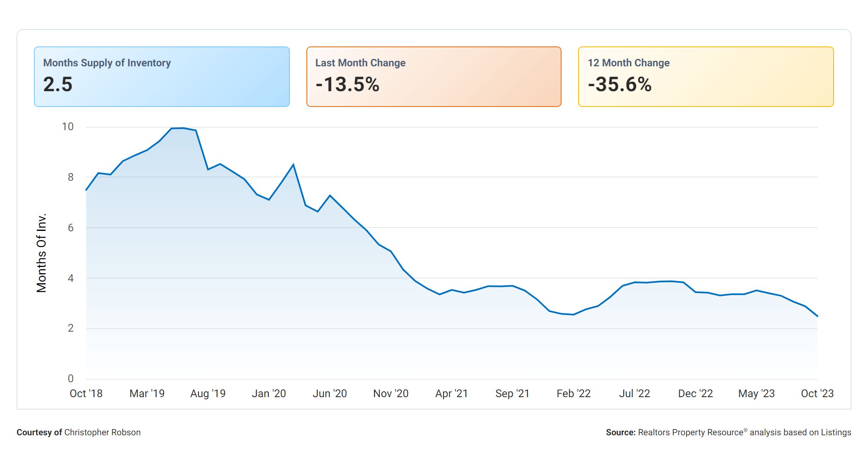Click the 10 y-axis value label
The height and width of the screenshot is (456, 868).
click(68, 127)
